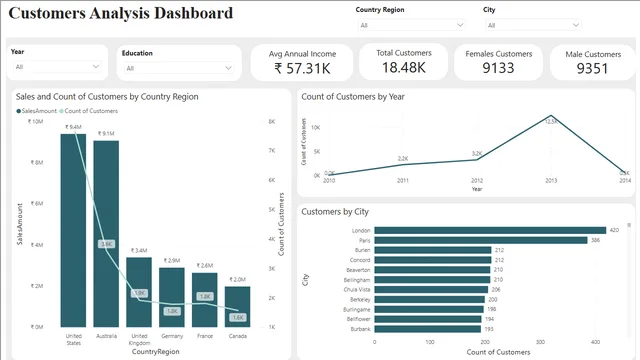Select the Berkeley city bar
This screenshot has width=640, height=360.
pos(430,299)
